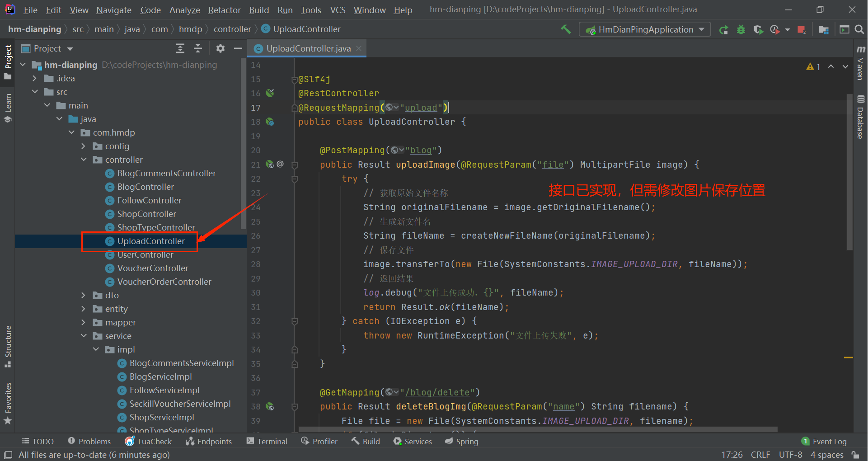868x461 pixels.
Task: Click Spring bean gutter icon on line 16
Action: tap(270, 93)
